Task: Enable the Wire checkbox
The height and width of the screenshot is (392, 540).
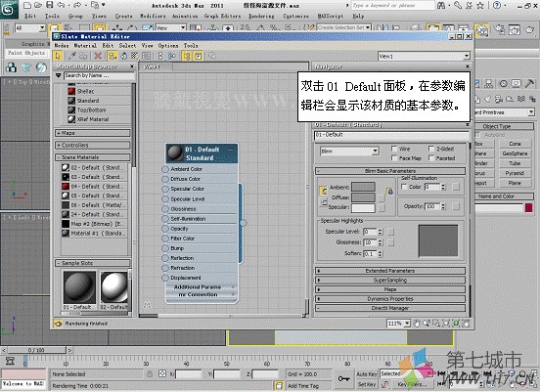Action: (394, 149)
